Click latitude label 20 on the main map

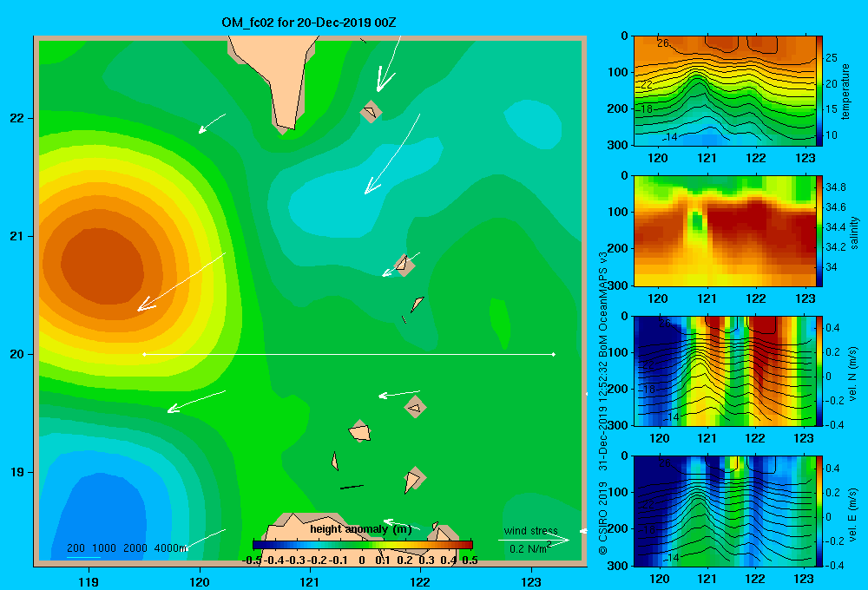tap(17, 354)
